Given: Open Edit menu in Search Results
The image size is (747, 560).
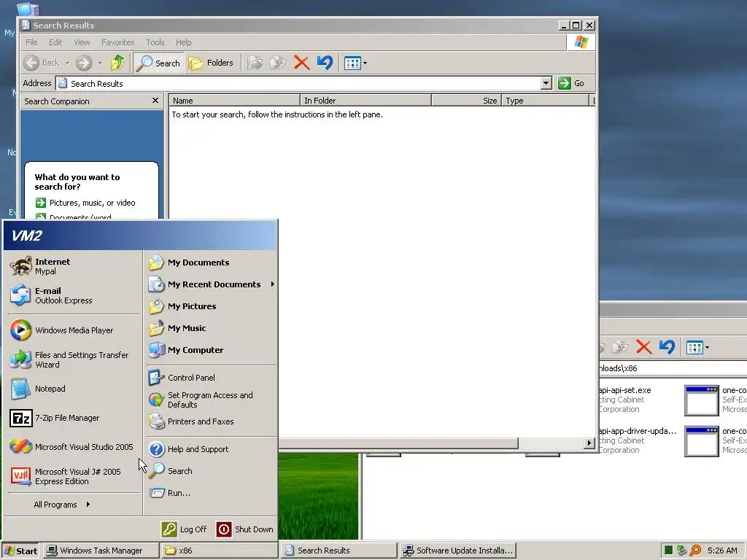Looking at the screenshot, I should pyautogui.click(x=55, y=42).
